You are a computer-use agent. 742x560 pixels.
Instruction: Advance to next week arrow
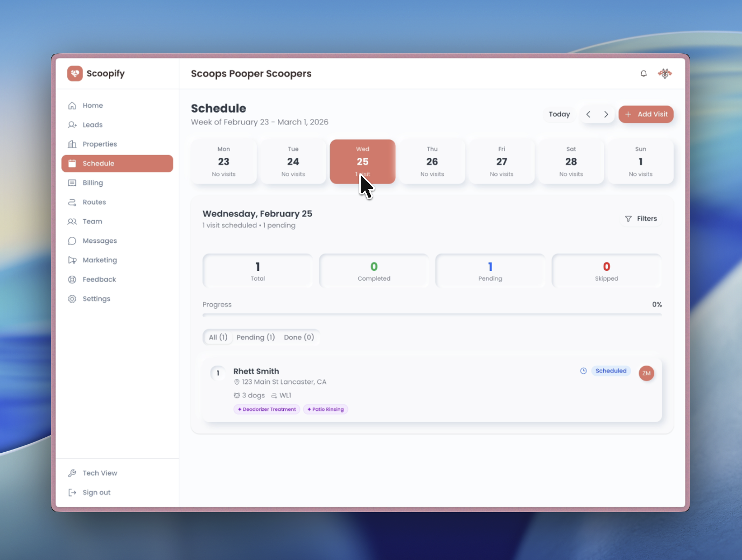tap(606, 114)
